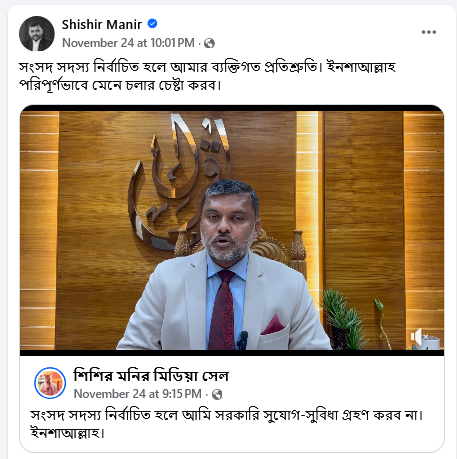Click পরিপূর্ণভাবে in the main caption
Image resolution: width=457 pixels, height=459 pixels.
point(53,86)
